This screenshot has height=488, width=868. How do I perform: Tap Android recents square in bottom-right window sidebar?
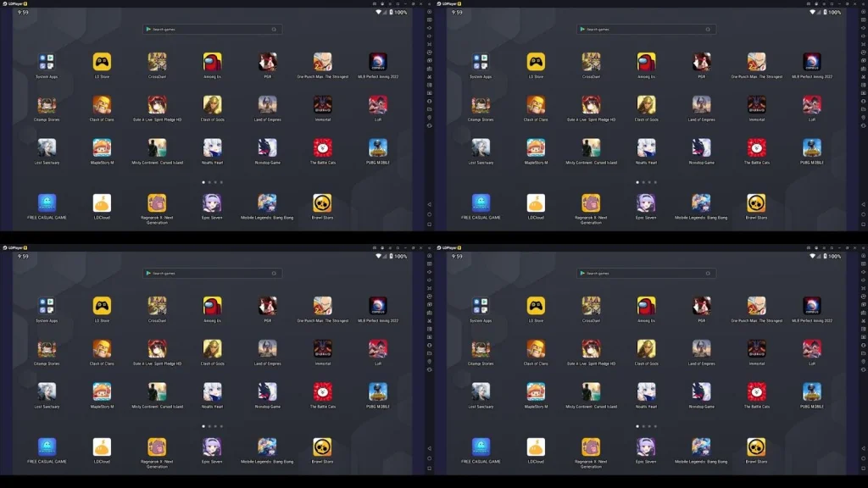point(863,469)
